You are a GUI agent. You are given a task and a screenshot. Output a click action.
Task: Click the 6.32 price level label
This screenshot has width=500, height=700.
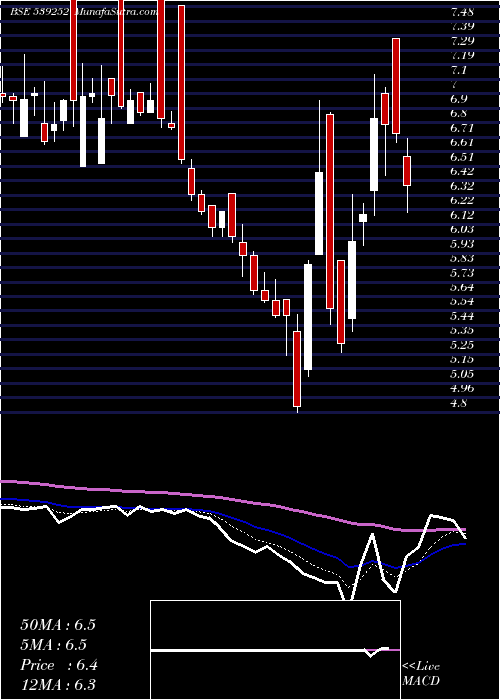tap(462, 186)
